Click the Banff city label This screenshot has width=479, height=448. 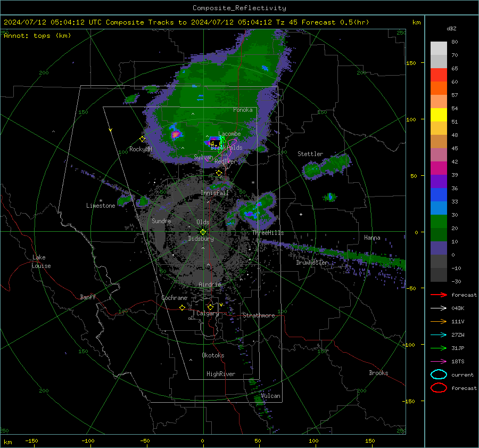88,297
